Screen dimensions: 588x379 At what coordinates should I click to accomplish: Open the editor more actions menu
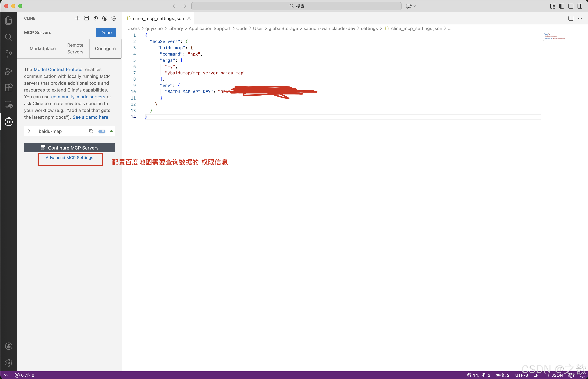[580, 18]
